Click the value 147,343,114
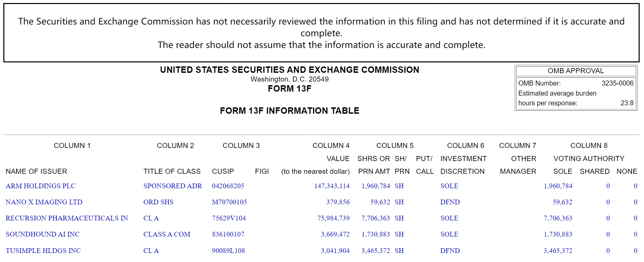 tap(332, 186)
